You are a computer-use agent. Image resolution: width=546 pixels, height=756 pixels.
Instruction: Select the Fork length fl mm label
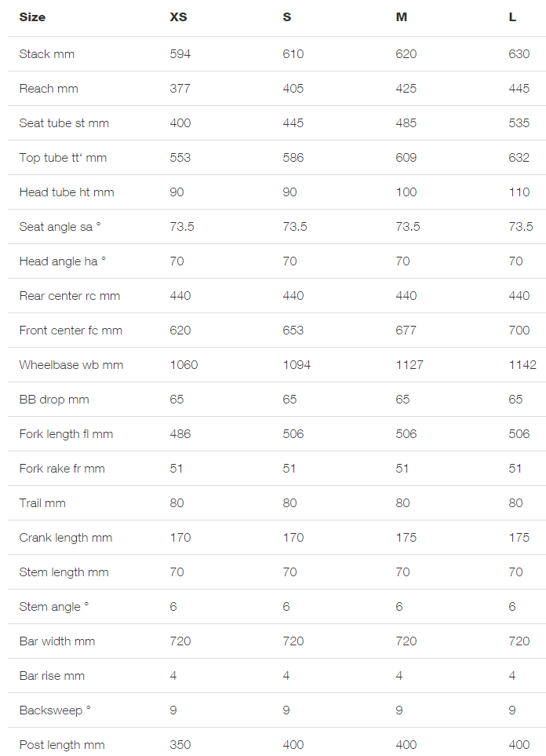click(67, 434)
